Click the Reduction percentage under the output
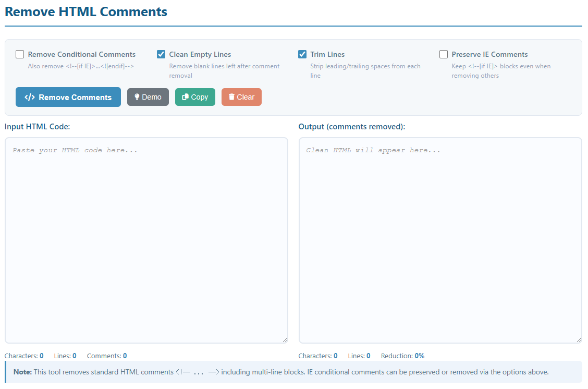Viewport: 588px width, 389px height. (419, 356)
